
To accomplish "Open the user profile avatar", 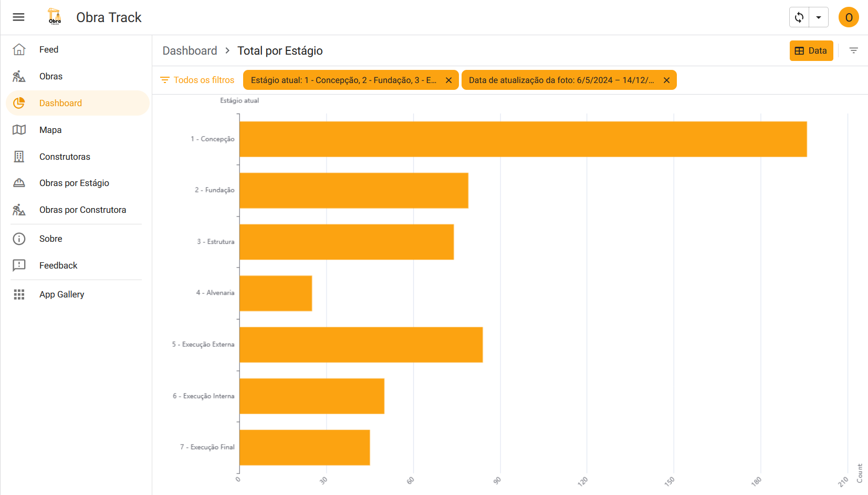I will pyautogui.click(x=848, y=17).
